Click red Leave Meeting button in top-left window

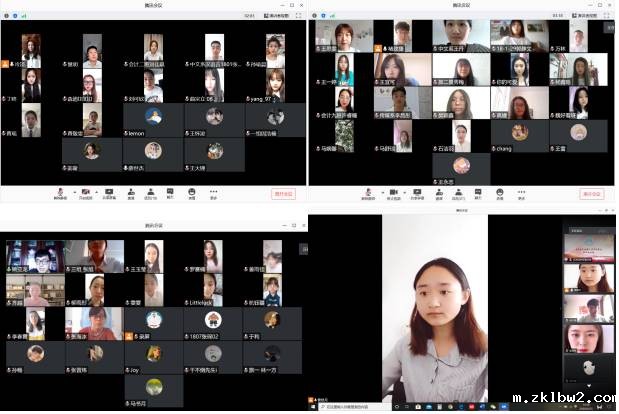tap(284, 194)
